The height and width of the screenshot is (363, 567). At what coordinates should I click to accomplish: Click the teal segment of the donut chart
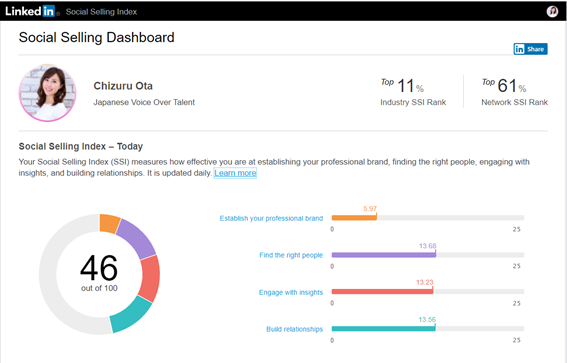click(129, 315)
